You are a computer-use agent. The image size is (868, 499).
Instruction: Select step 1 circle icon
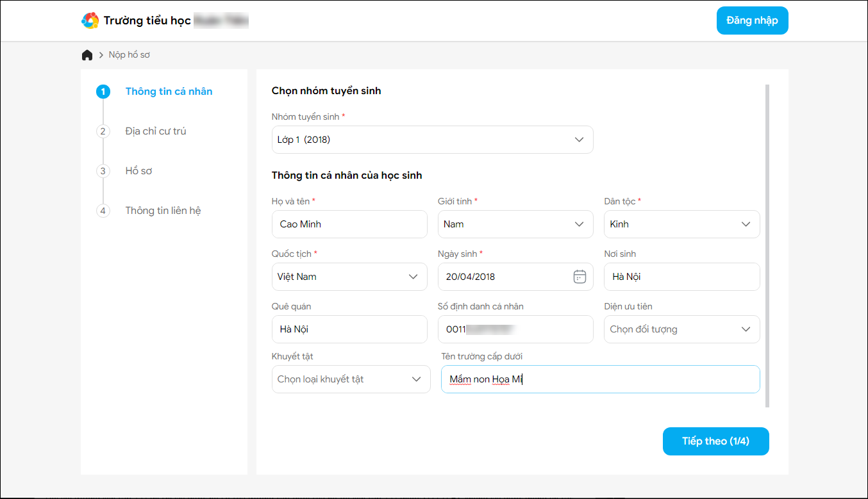[x=103, y=92]
